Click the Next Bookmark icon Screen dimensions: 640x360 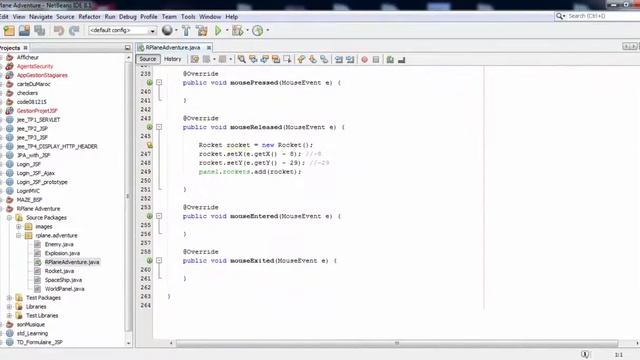[x=313, y=60]
